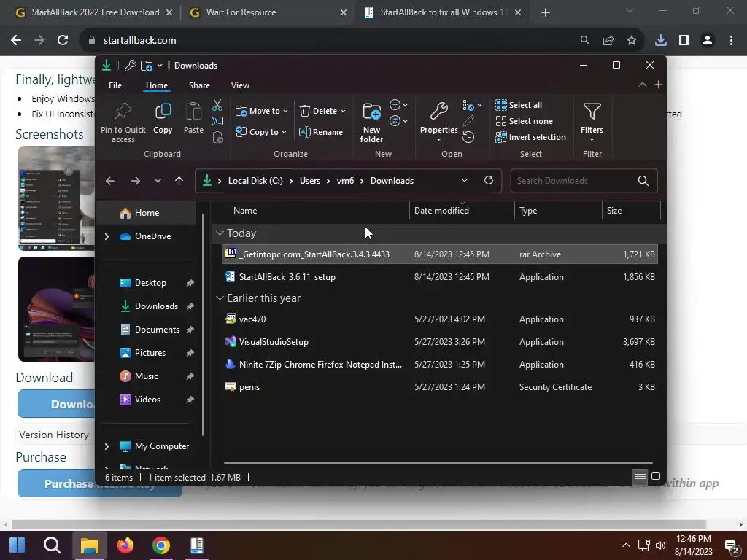
Task: Rename the selected file using Rename
Action: [x=321, y=132]
